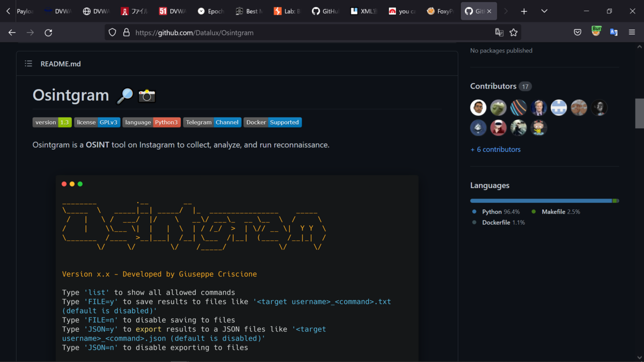Click the Python 96.4% language entry
Screen dimensions: 644x362
pos(496,212)
